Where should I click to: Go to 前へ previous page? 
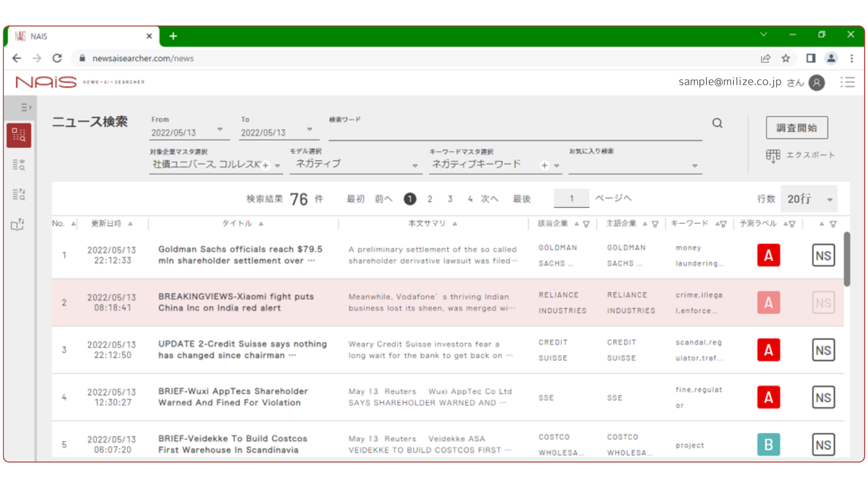pos(384,199)
